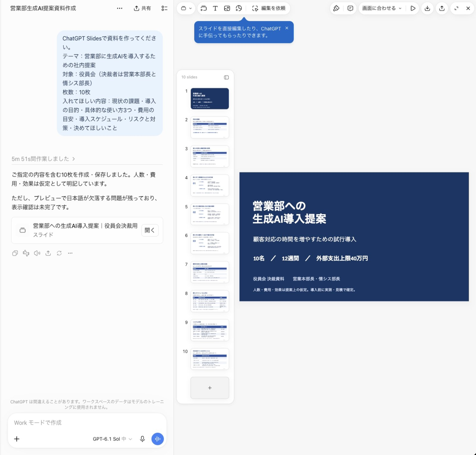This screenshot has height=455, width=476.
Task: Start slideshow with the play icon
Action: click(413, 8)
